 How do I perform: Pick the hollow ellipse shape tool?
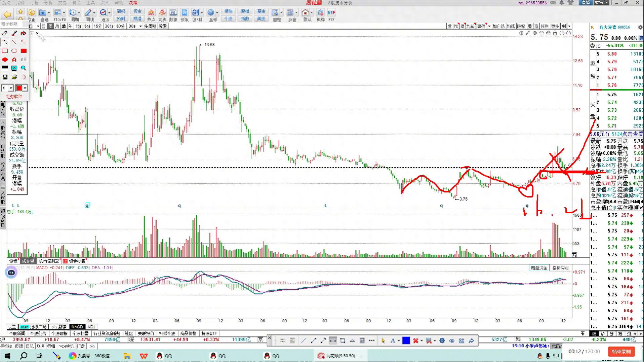14,51
